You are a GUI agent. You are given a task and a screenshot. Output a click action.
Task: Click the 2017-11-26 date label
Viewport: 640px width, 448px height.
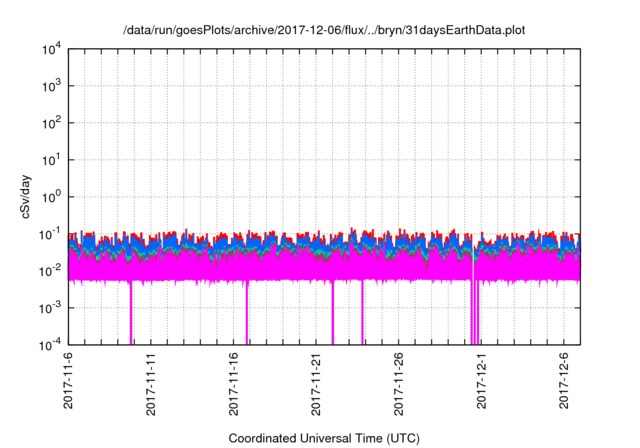click(x=398, y=384)
